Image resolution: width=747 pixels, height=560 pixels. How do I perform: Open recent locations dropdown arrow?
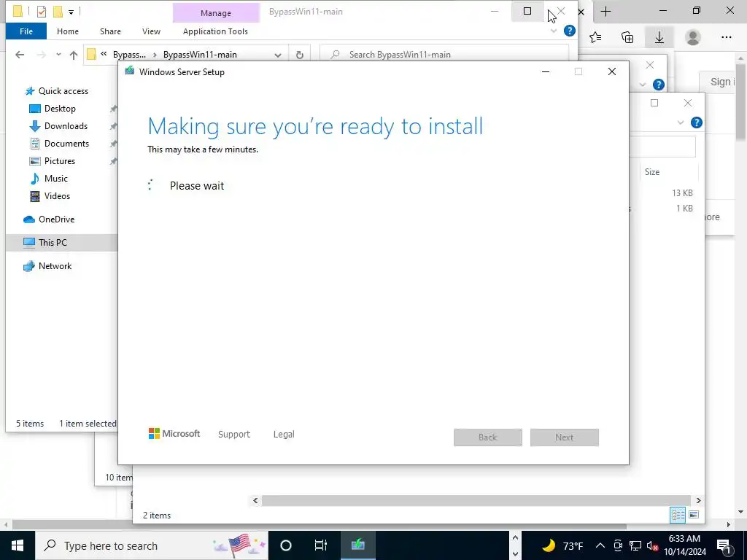pos(58,55)
